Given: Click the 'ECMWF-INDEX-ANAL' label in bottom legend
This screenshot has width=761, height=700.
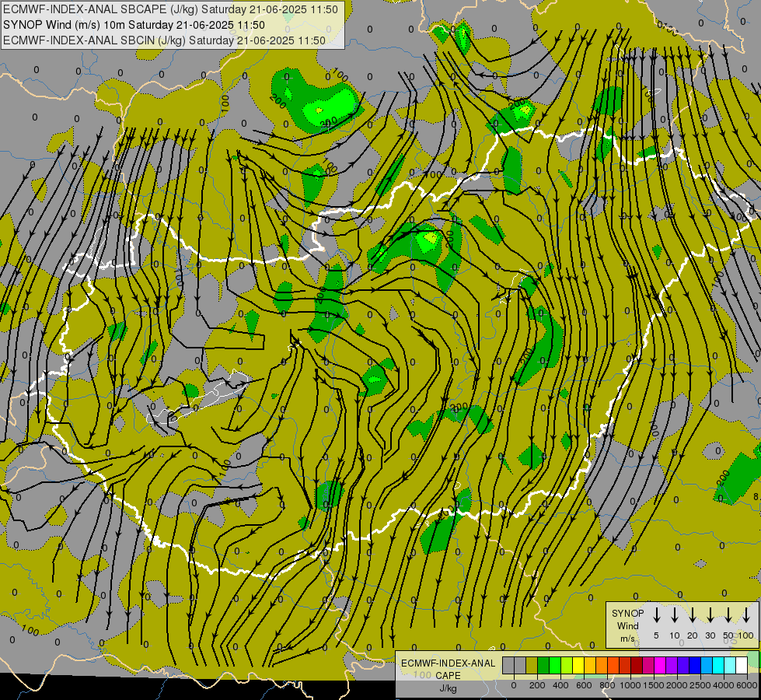Looking at the screenshot, I should [448, 663].
